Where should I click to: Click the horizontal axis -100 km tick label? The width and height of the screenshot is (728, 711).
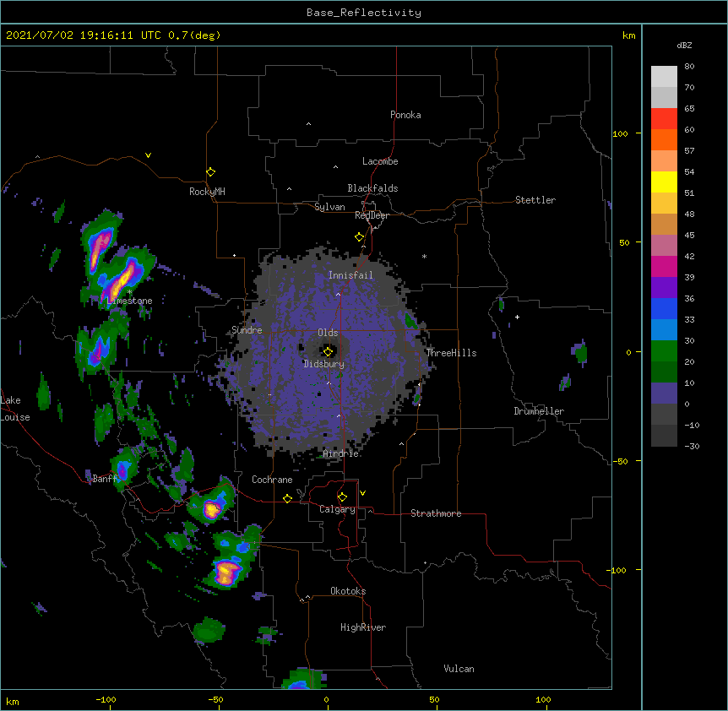pyautogui.click(x=106, y=699)
